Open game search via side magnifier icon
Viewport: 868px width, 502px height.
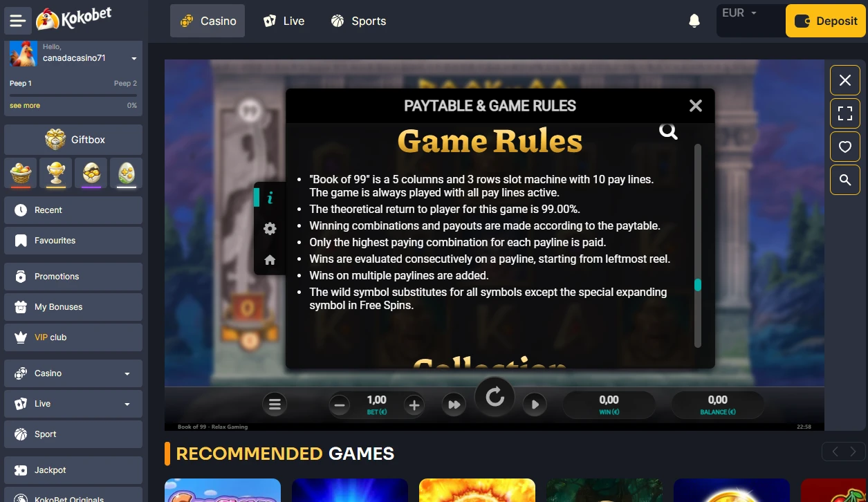coord(845,180)
